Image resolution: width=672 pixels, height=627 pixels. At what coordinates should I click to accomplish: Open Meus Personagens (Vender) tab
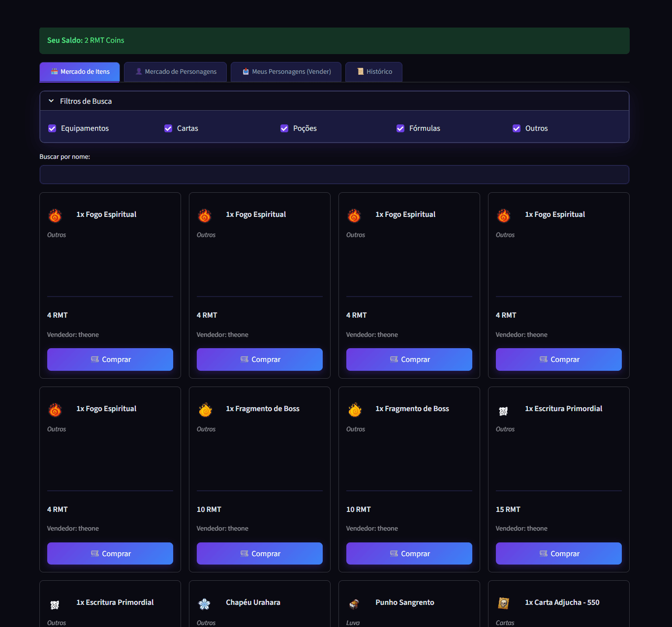(286, 72)
